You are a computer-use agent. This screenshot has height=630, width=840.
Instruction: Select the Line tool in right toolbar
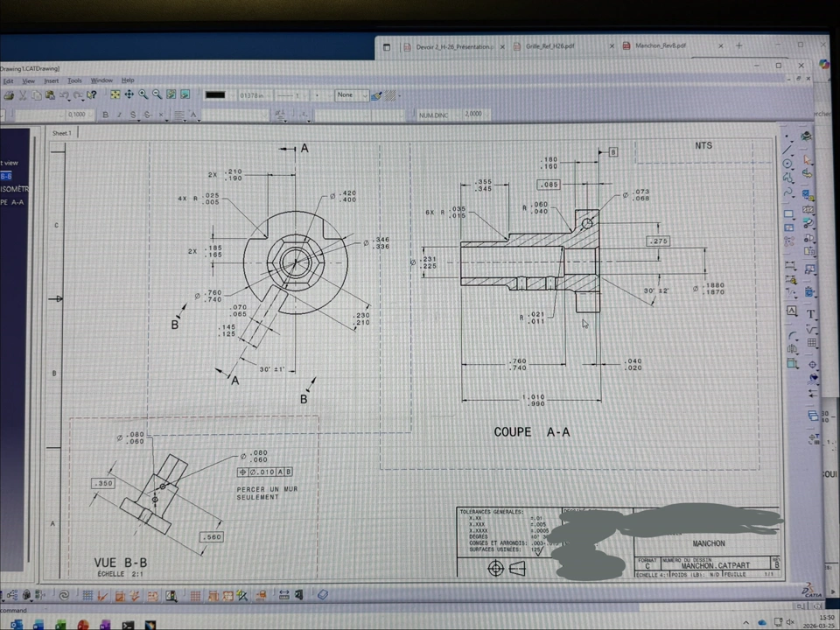[x=787, y=149]
